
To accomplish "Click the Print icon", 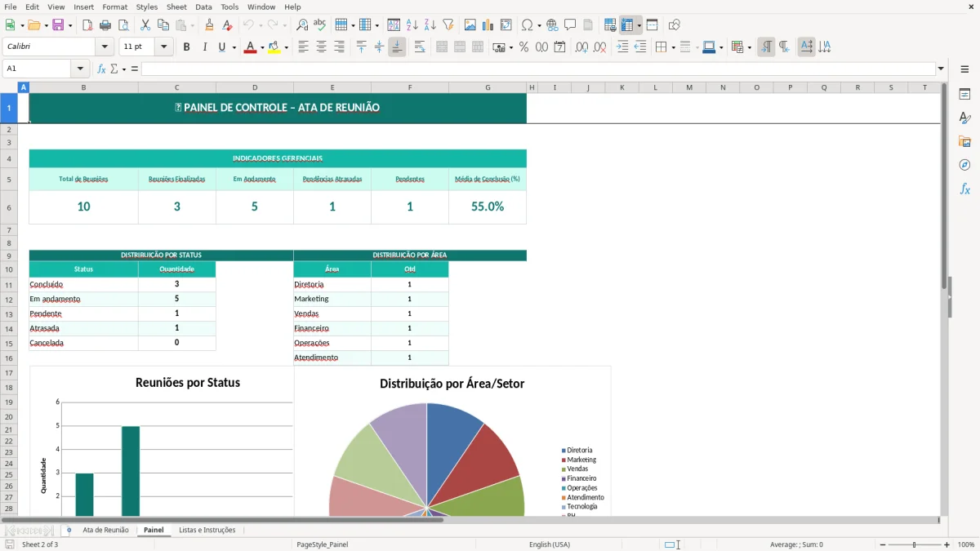I will point(105,25).
